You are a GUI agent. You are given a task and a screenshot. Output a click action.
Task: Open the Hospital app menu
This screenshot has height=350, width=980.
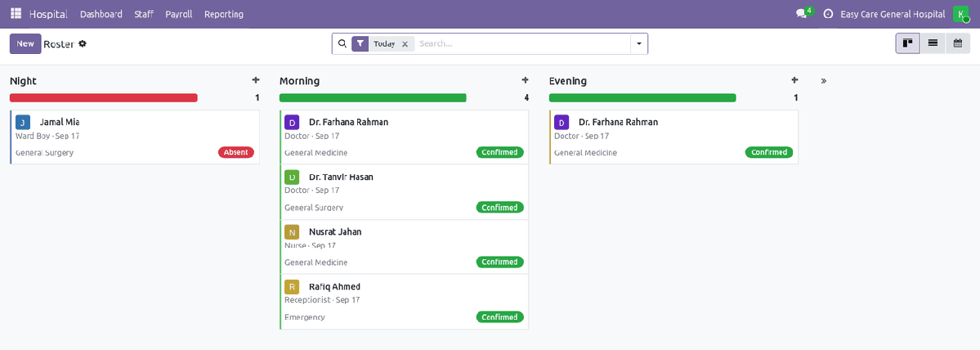pyautogui.click(x=48, y=14)
